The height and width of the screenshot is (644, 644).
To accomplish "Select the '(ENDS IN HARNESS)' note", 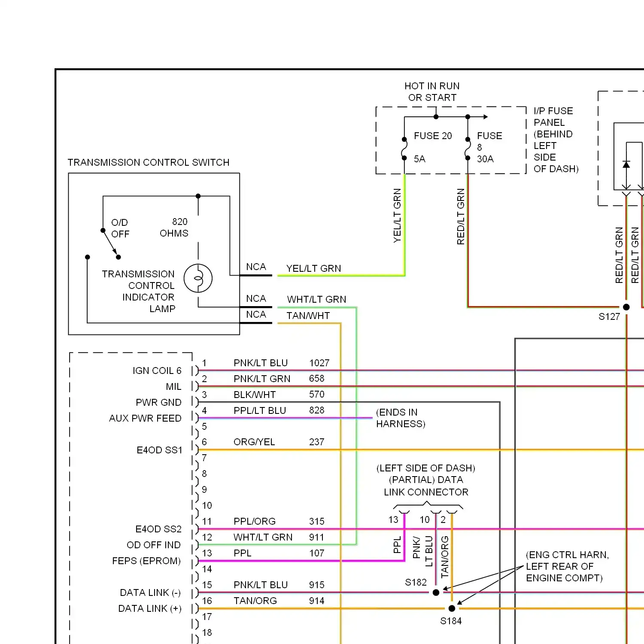I will coord(401,418).
